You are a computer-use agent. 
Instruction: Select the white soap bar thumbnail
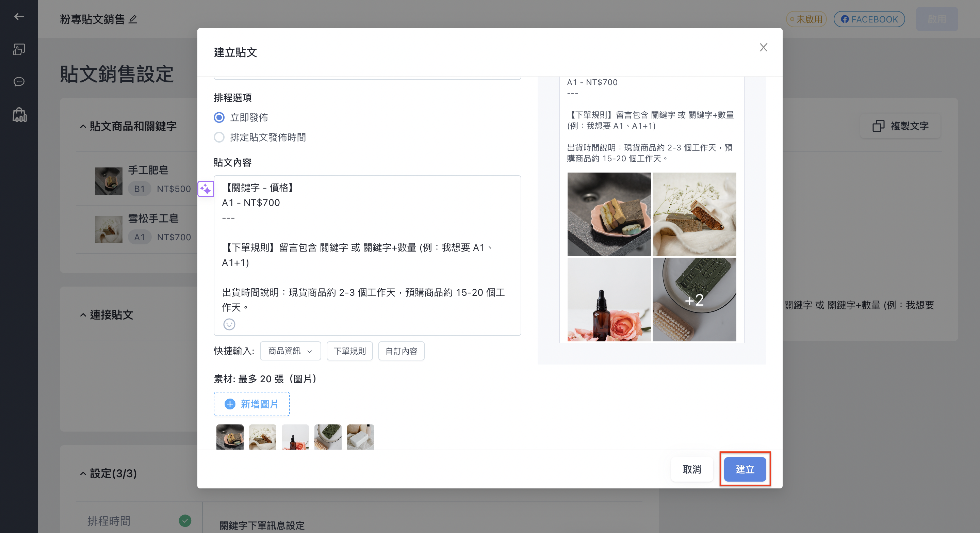click(x=360, y=437)
